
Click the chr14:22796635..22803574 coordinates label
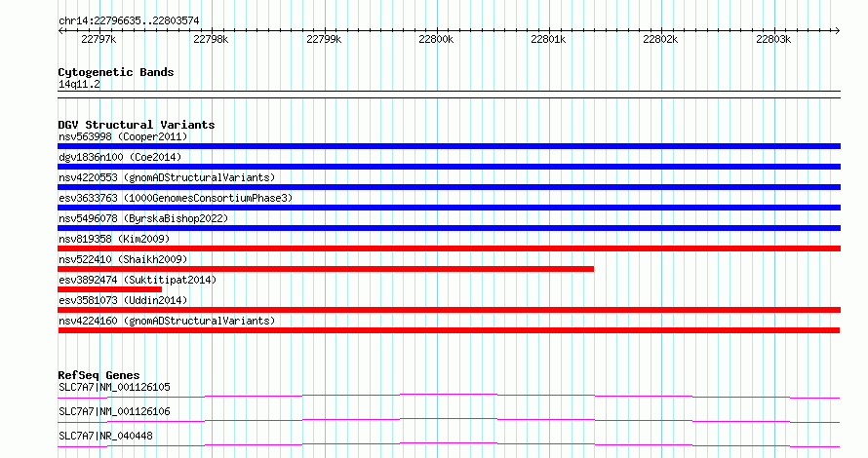[129, 20]
